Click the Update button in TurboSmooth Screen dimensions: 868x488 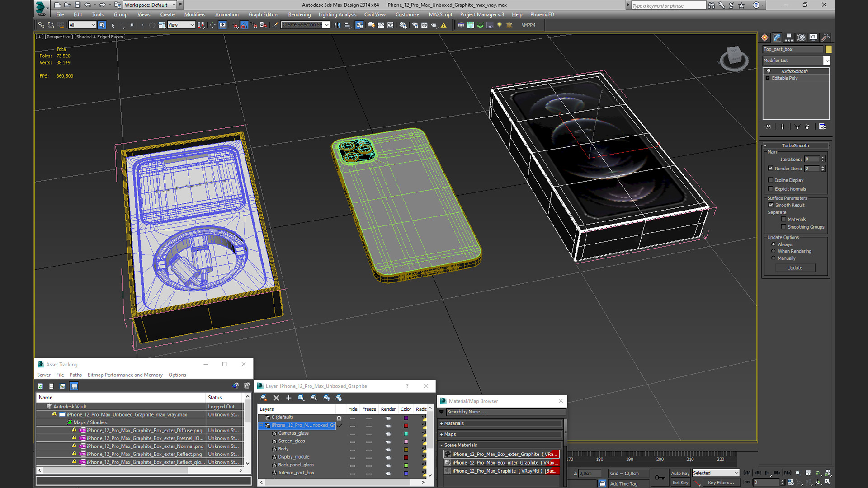795,268
